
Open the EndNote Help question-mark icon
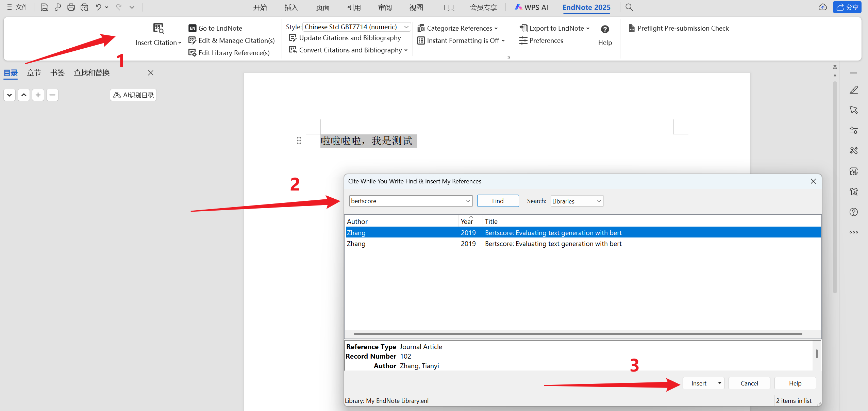pyautogui.click(x=605, y=30)
